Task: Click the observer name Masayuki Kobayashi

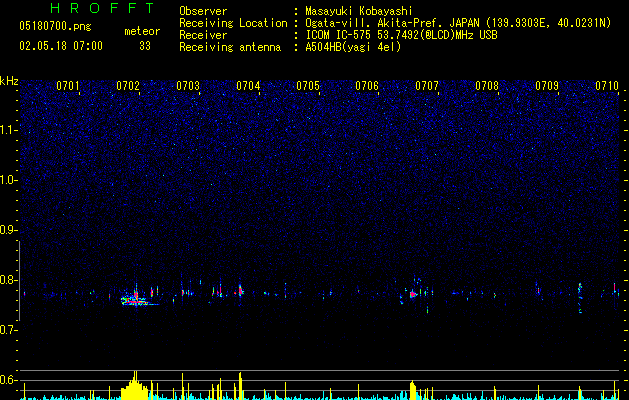Action: pos(359,11)
